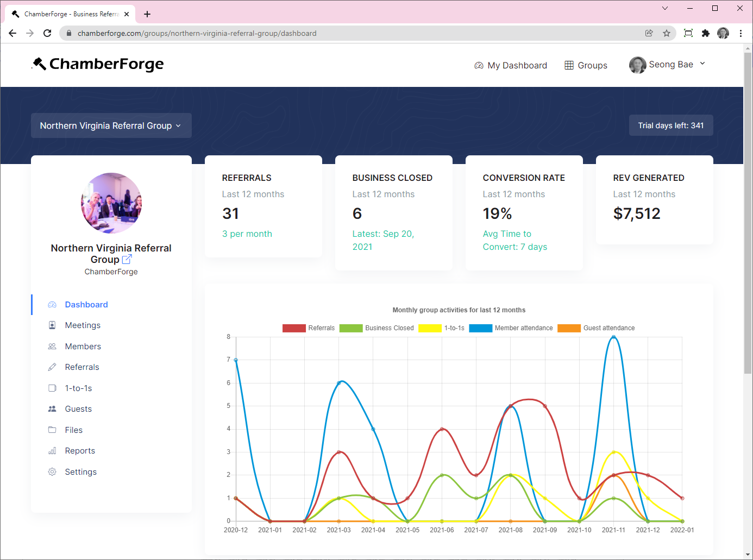
Task: Hide Member attendance series in chart legend
Action: point(511,328)
